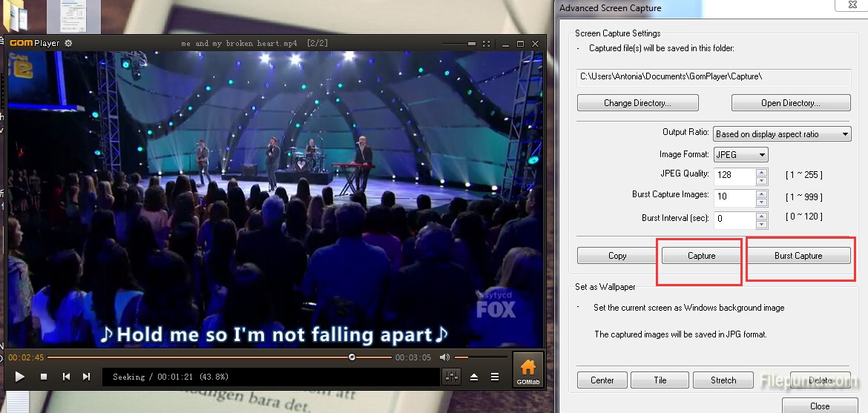The height and width of the screenshot is (413, 868).
Task: Set wallpaper layout to Stretch
Action: [723, 380]
